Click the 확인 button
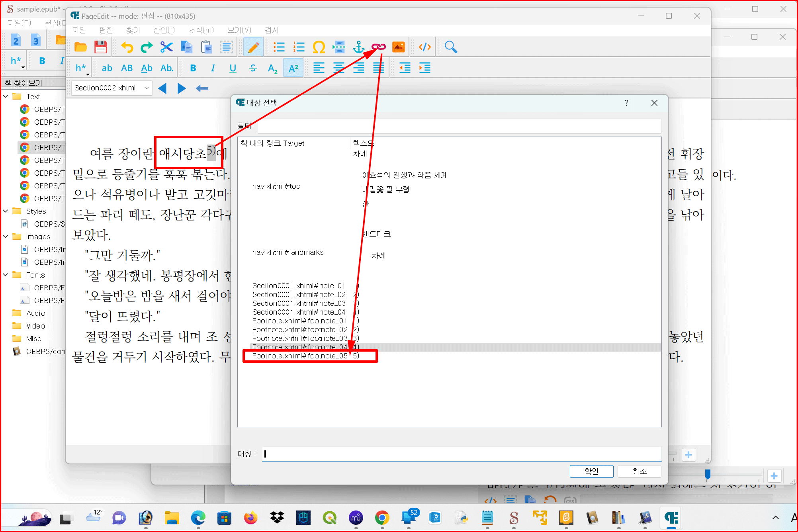Screen dimensions: 798x532 (x=591, y=471)
